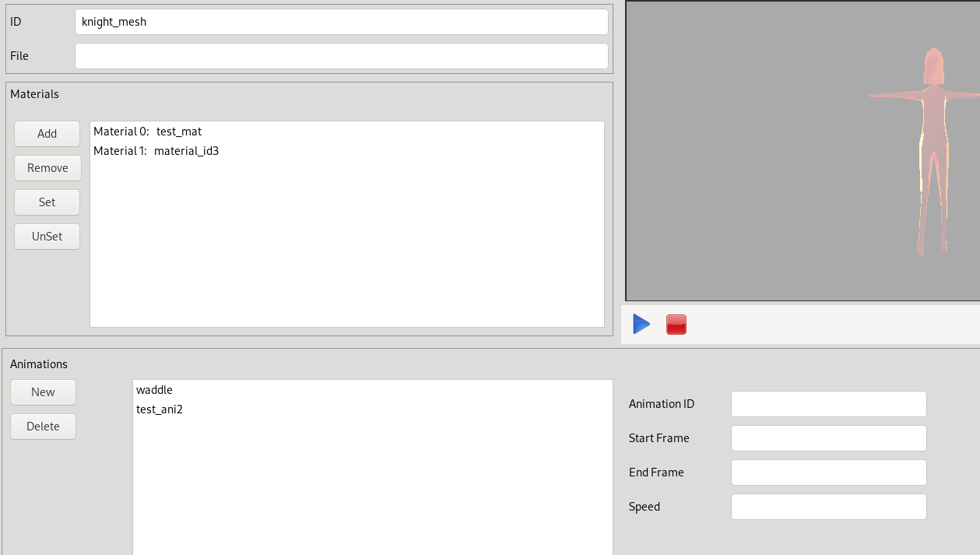Select Material 1: material_id3 entry
This screenshot has width=980, height=555.
156,151
